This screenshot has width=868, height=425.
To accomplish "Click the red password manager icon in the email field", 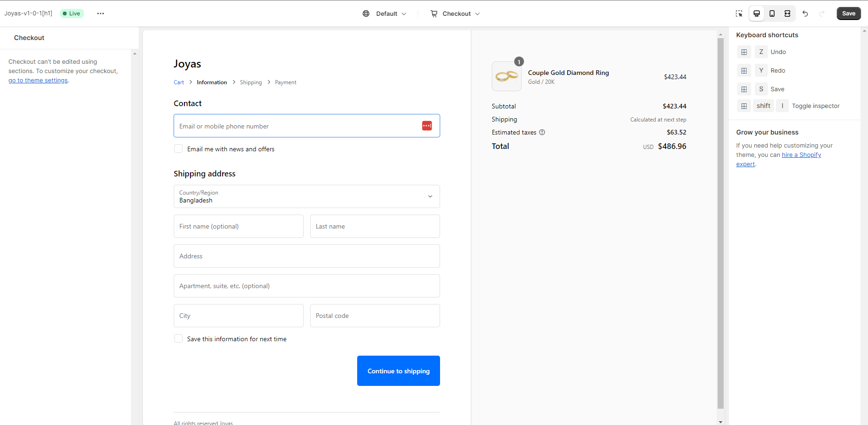I will pyautogui.click(x=427, y=126).
